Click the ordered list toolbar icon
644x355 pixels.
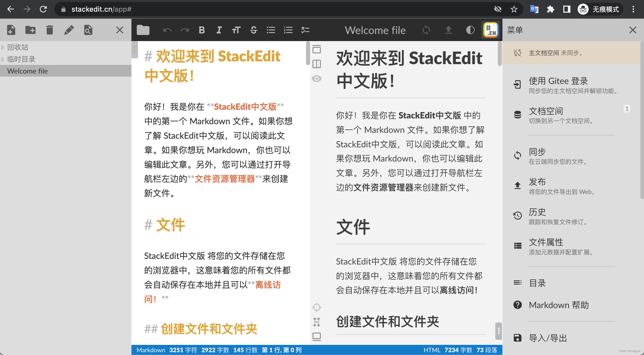click(288, 30)
